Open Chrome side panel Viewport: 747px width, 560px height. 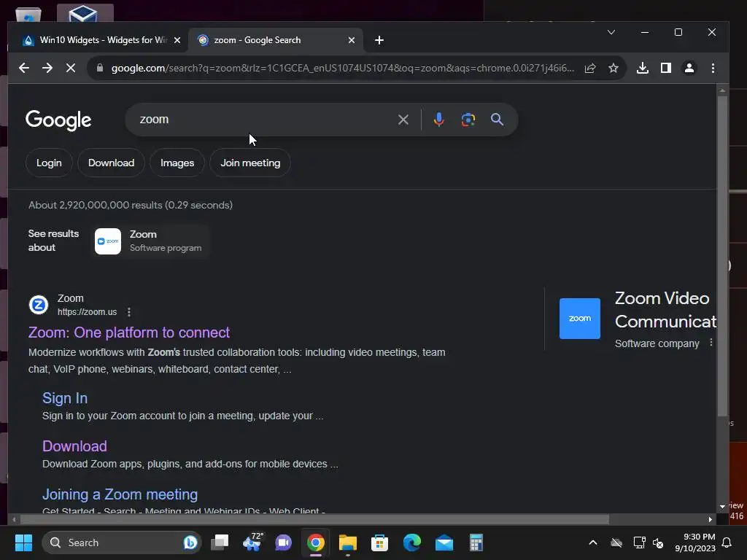(666, 68)
